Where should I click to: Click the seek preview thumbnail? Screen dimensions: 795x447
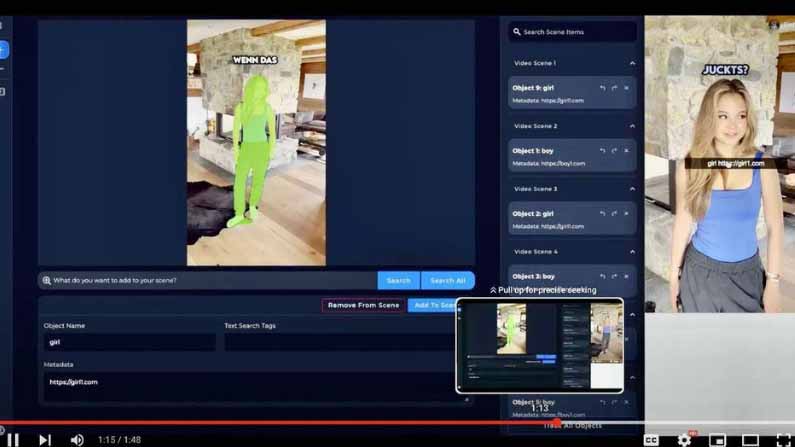coord(539,346)
